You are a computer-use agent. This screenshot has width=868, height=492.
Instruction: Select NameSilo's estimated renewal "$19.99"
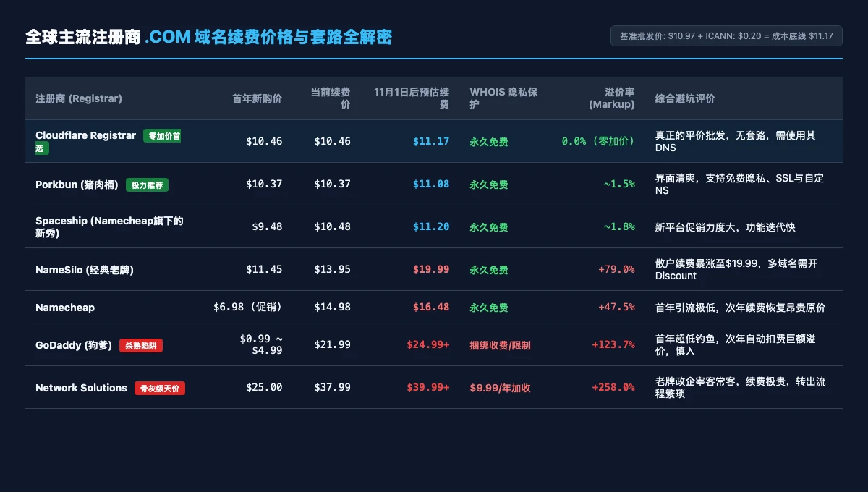pos(431,269)
